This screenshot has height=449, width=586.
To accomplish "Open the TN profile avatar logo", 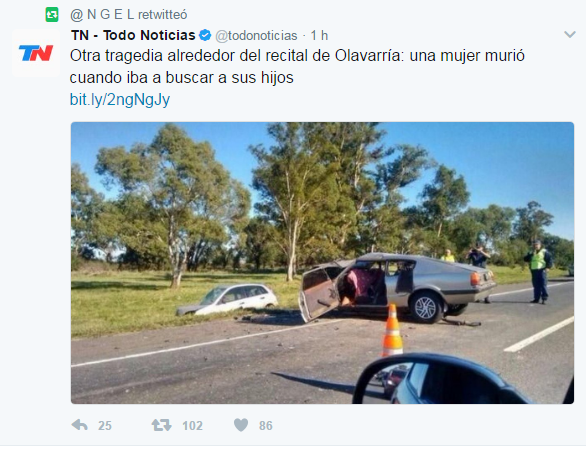I will 36,53.
